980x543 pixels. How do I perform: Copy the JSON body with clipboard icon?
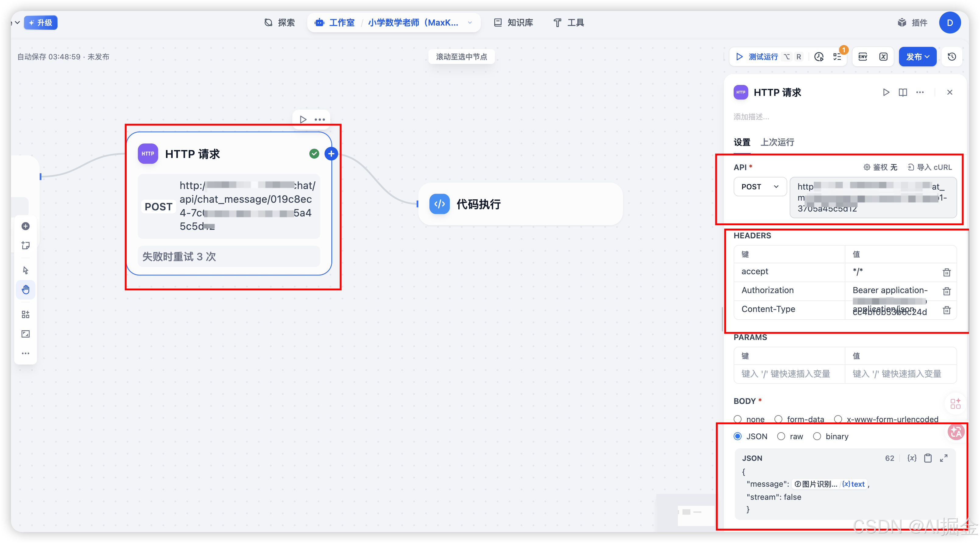pyautogui.click(x=928, y=458)
